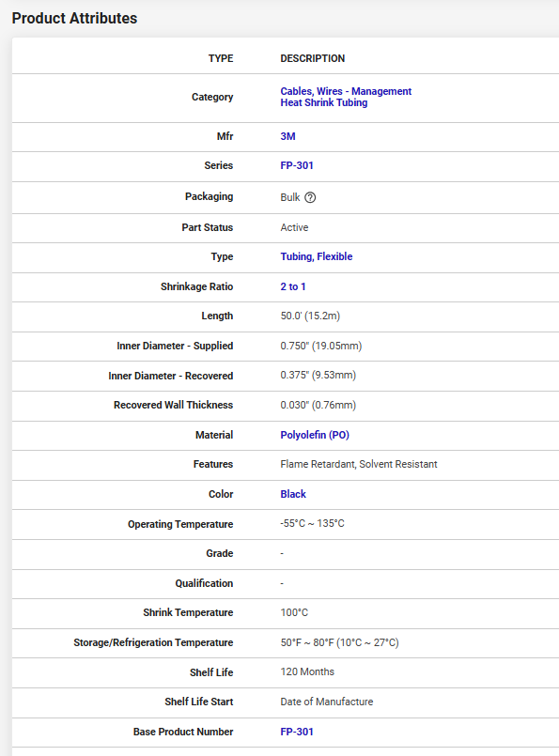Click the Category row label

click(212, 97)
